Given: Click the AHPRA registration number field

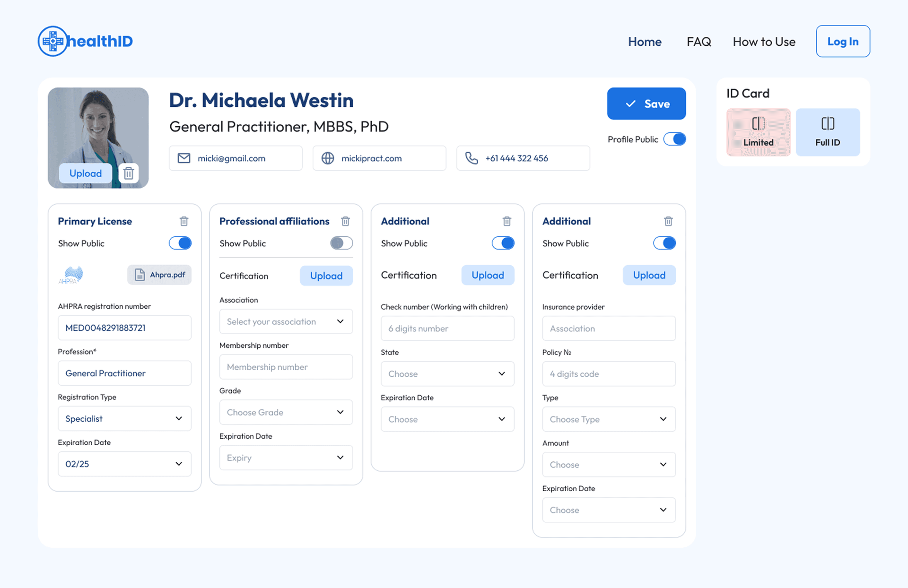Looking at the screenshot, I should pos(124,328).
